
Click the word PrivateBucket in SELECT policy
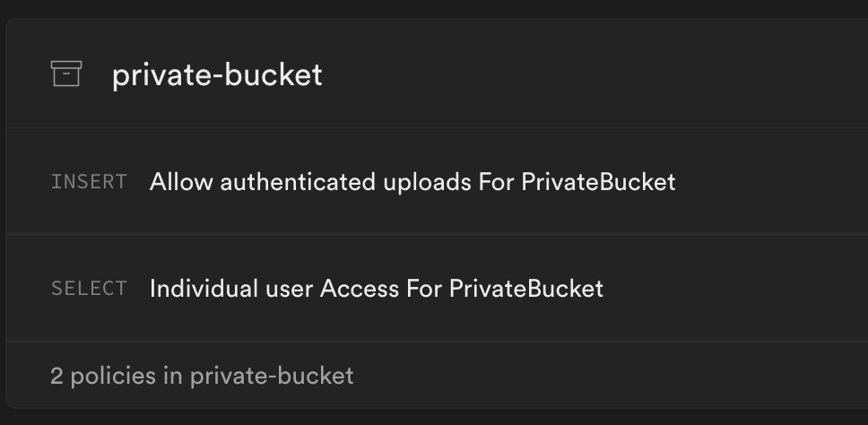click(x=525, y=289)
